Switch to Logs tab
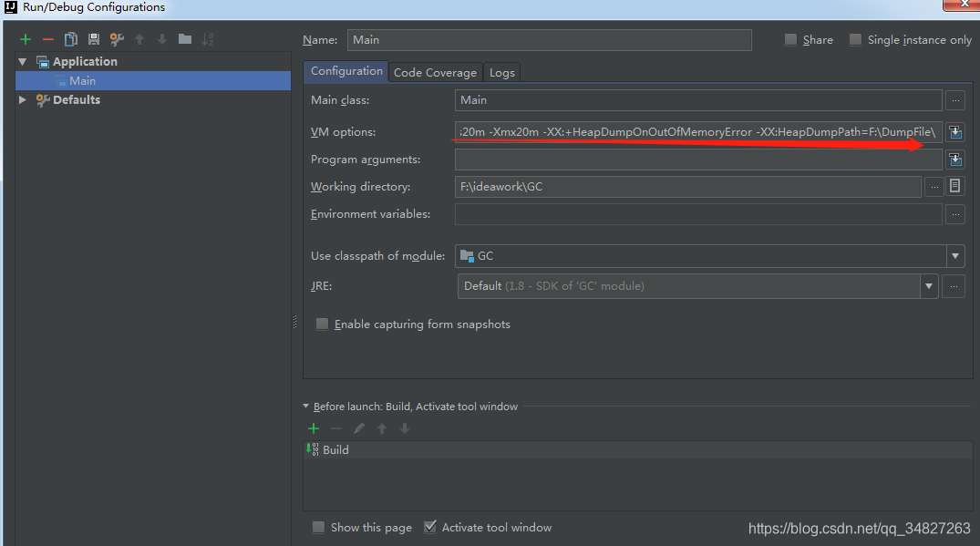Image resolution: width=980 pixels, height=546 pixels. click(502, 73)
